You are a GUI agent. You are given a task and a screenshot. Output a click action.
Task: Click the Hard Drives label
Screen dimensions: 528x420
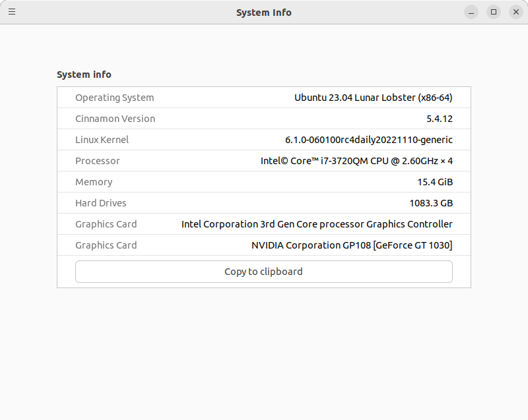101,203
